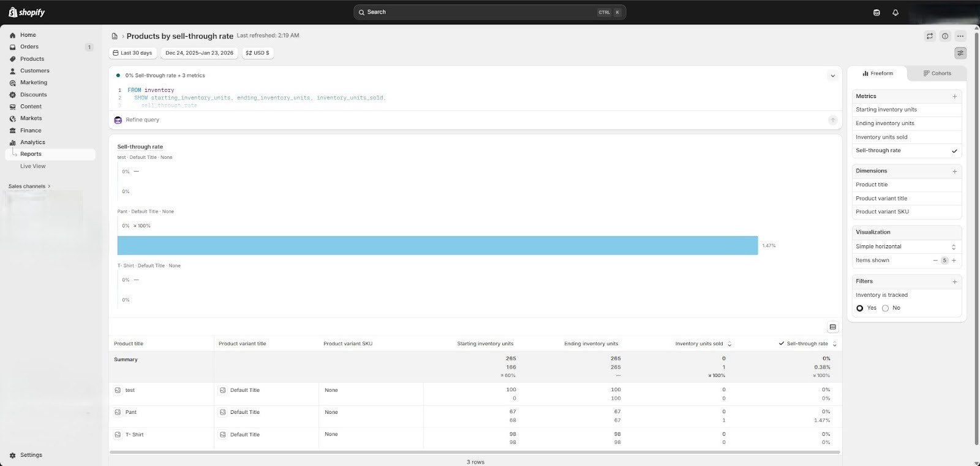The width and height of the screenshot is (980, 466).
Task: Click the Customers icon in the sidebar
Action: click(x=12, y=71)
